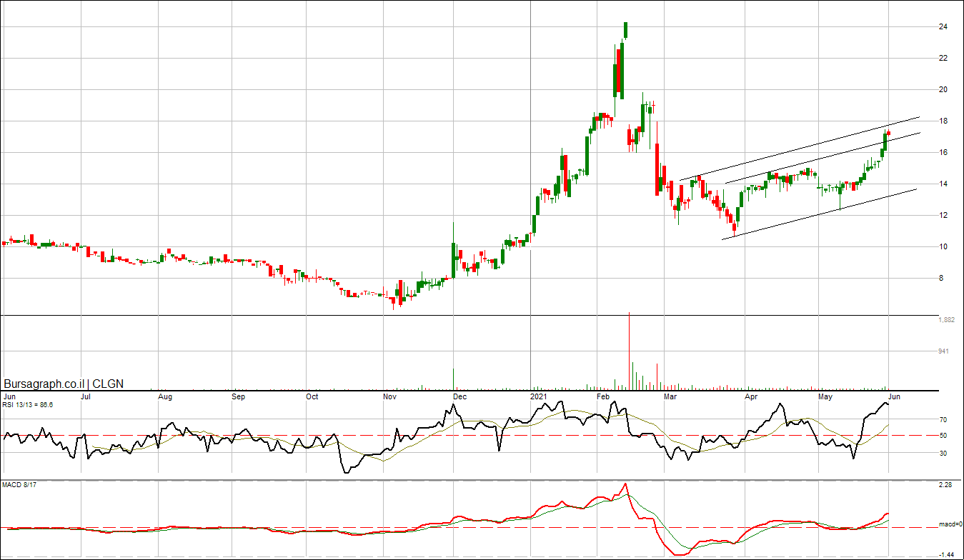Click the Oct month label on time axis
Viewport: 964px width, 560px height.
[x=312, y=396]
